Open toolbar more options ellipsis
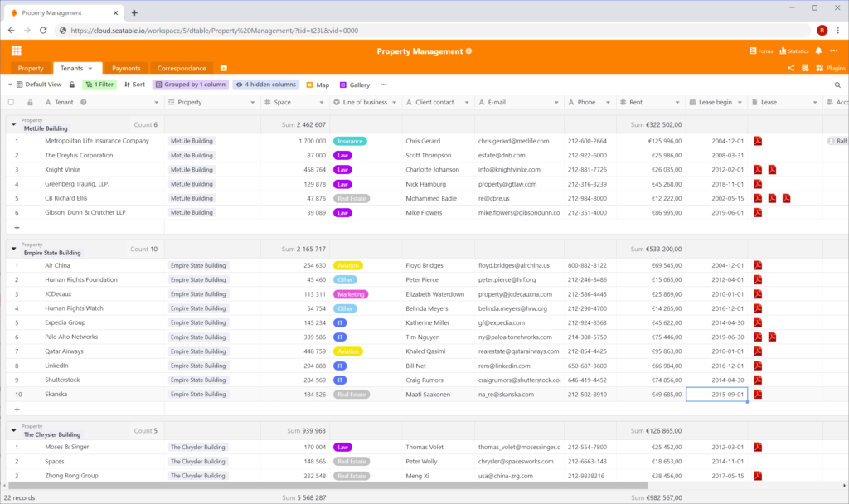Viewport: 849px width, 504px height. (383, 85)
